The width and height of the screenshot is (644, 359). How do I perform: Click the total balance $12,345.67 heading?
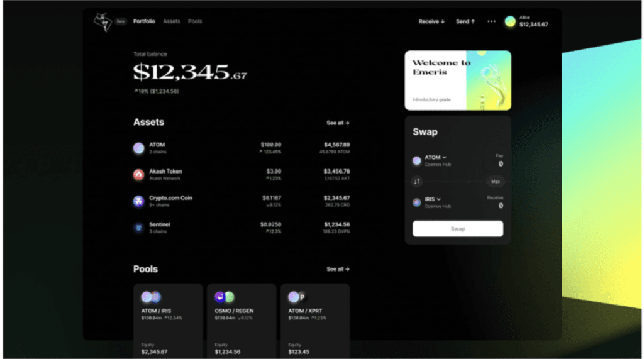coord(190,72)
